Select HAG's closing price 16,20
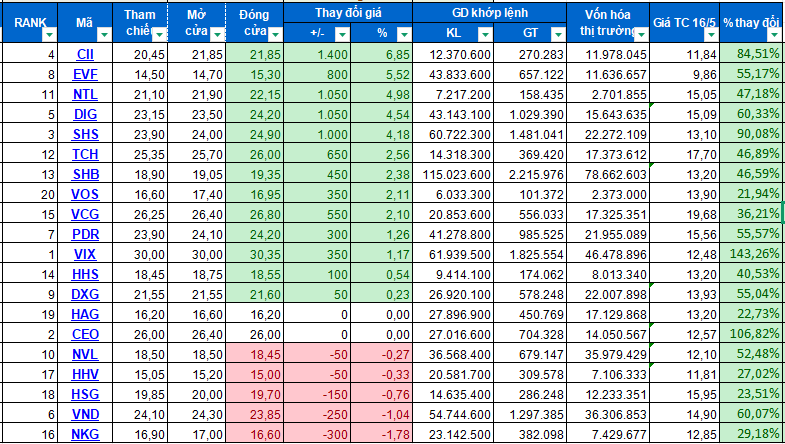The height and width of the screenshot is (444, 785). (255, 314)
